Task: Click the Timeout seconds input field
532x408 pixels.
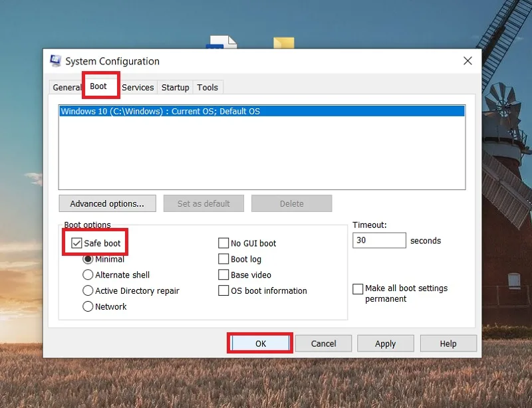Action: click(379, 241)
